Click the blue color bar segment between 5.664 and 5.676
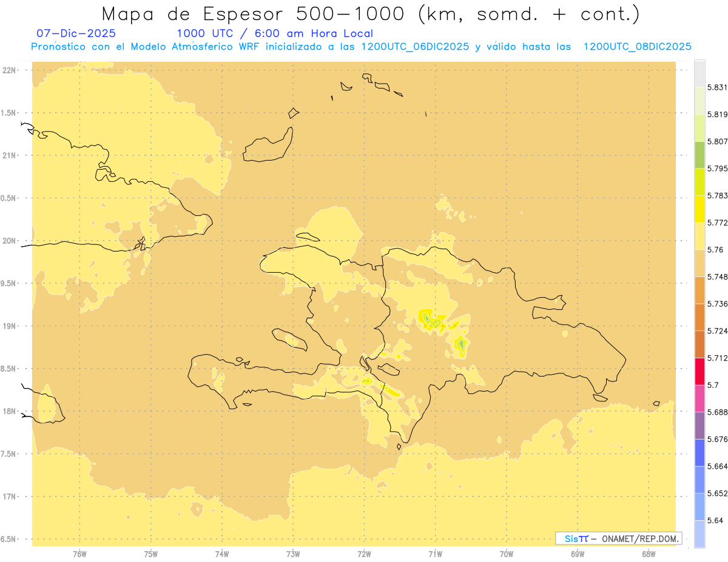The image size is (728, 562). pyautogui.click(x=699, y=452)
